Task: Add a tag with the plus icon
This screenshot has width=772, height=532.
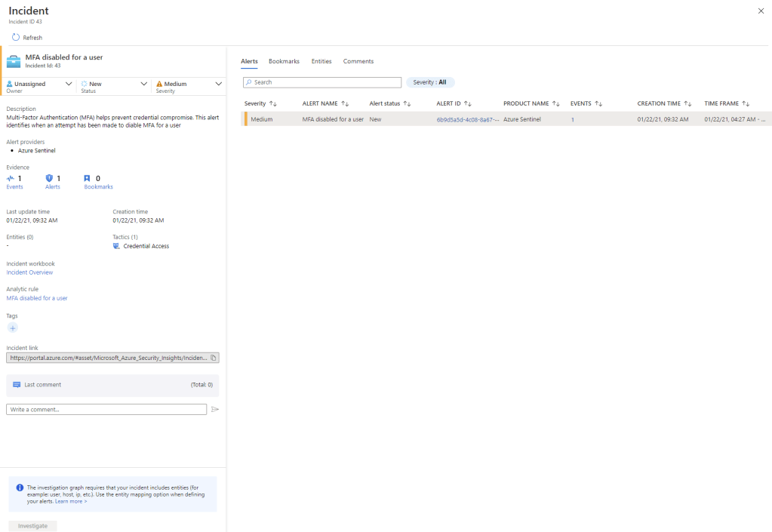Action: tap(12, 328)
